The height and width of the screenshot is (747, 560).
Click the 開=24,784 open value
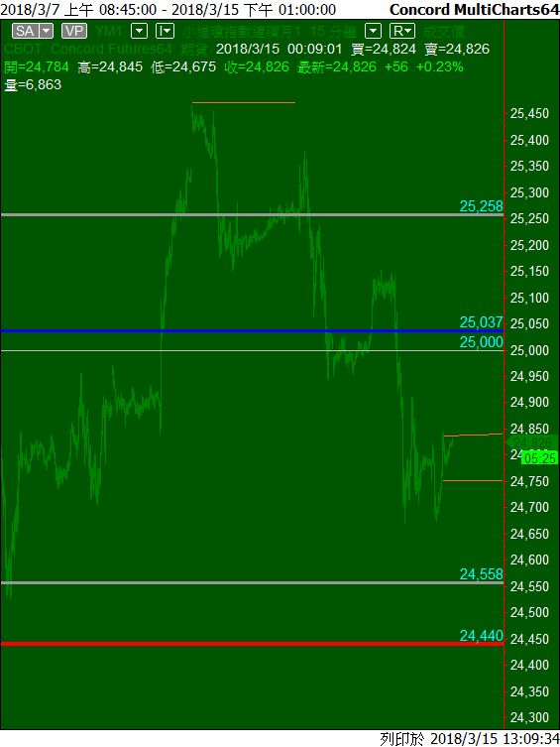(x=37, y=67)
